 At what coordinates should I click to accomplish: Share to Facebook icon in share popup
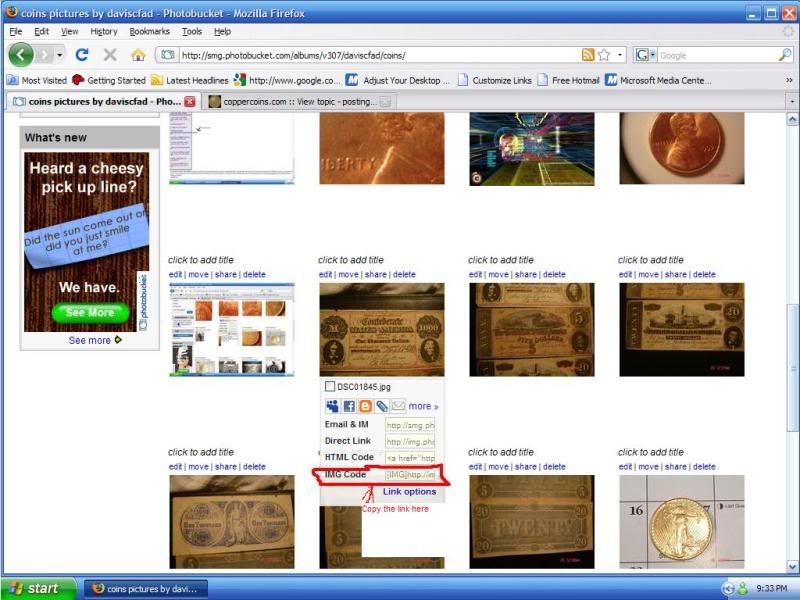pyautogui.click(x=349, y=406)
